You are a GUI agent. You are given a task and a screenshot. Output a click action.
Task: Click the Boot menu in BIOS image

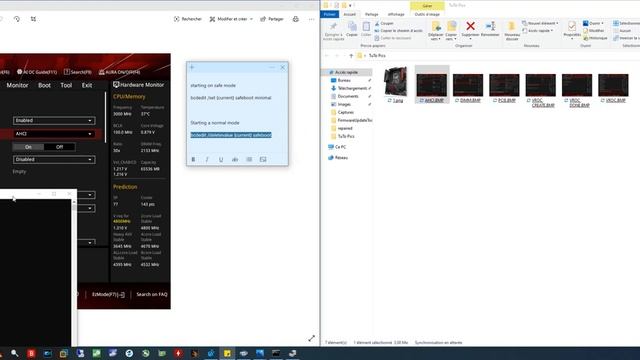coord(44,85)
